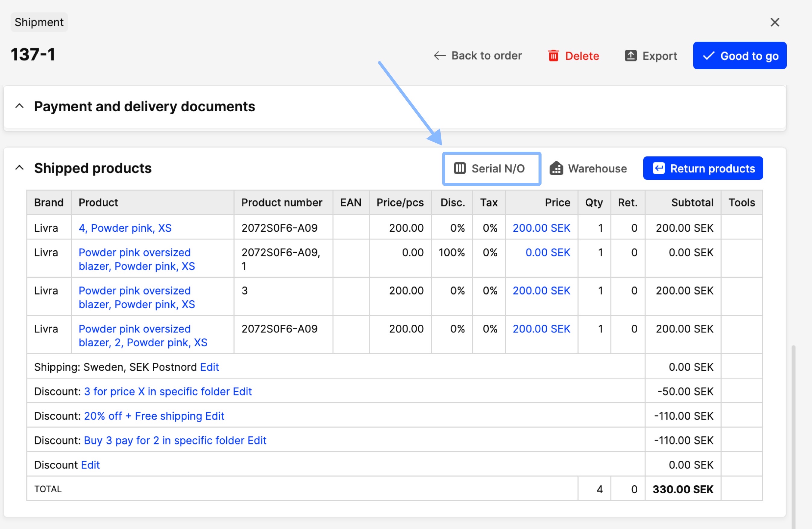Click the Export upload icon
This screenshot has height=529, width=812.
tap(630, 56)
